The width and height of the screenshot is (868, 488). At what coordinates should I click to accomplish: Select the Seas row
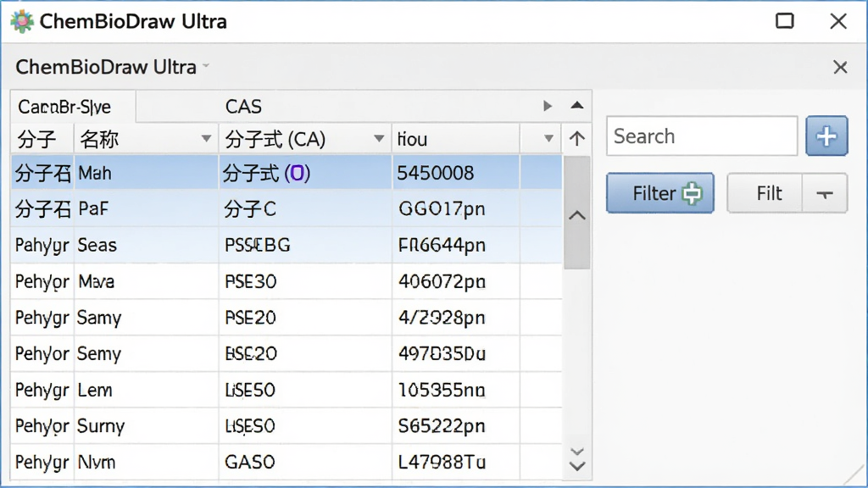click(287, 245)
